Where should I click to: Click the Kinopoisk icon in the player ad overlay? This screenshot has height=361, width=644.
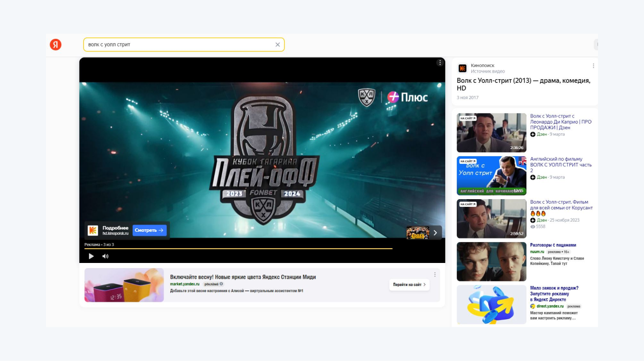93,230
